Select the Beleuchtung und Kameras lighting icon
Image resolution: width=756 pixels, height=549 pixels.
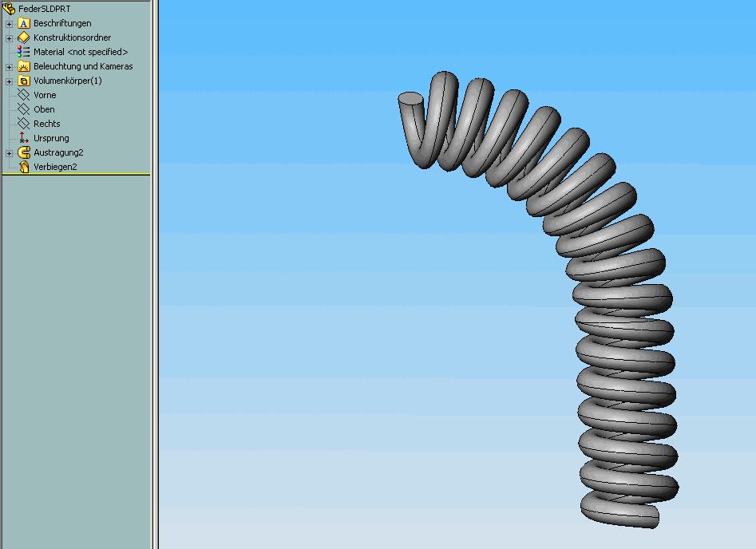pyautogui.click(x=22, y=66)
